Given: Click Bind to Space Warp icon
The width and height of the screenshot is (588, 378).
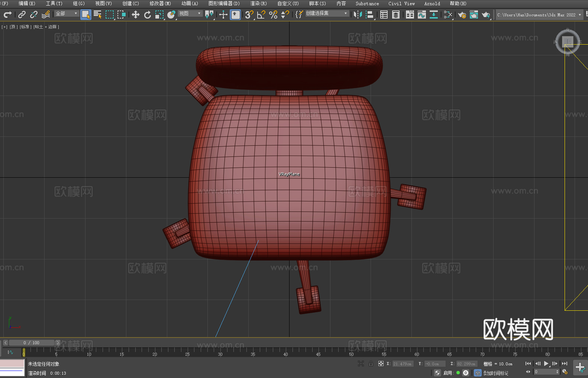Looking at the screenshot, I should point(46,14).
